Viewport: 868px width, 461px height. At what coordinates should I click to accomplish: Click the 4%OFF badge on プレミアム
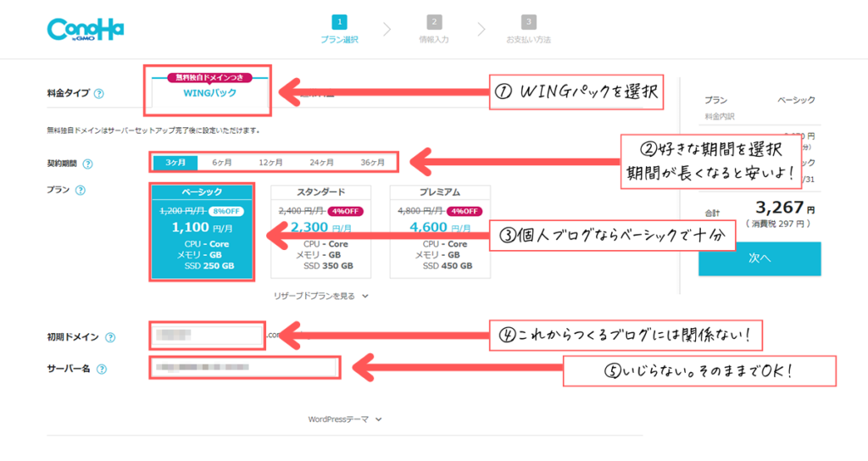465,211
